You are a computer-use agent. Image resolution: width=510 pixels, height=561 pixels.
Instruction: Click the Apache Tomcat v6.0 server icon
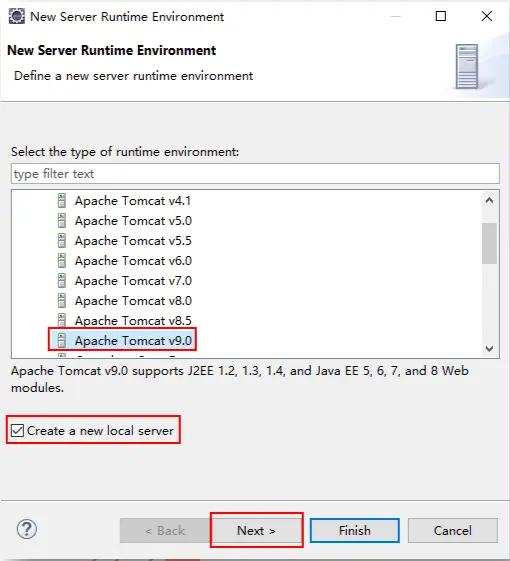(62, 261)
